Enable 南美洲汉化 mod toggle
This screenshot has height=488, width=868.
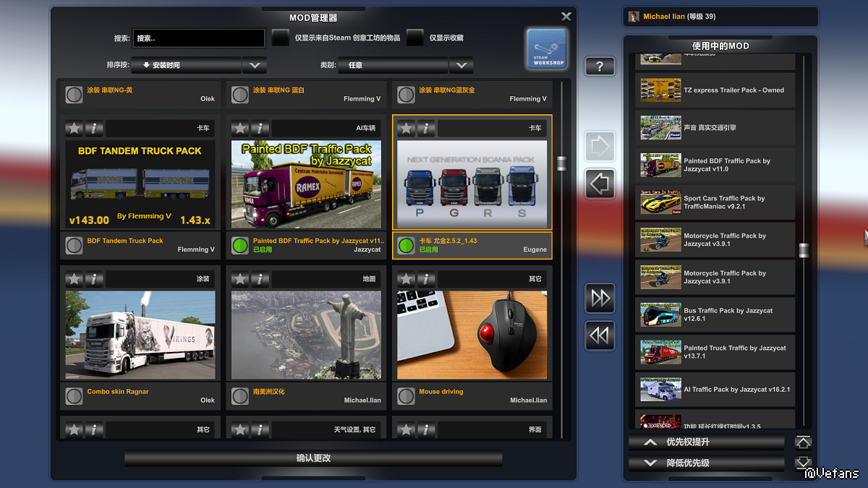tap(240, 396)
